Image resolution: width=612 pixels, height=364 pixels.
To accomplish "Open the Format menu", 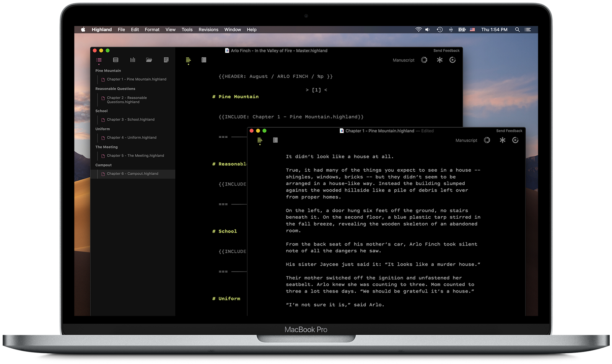I will click(152, 29).
